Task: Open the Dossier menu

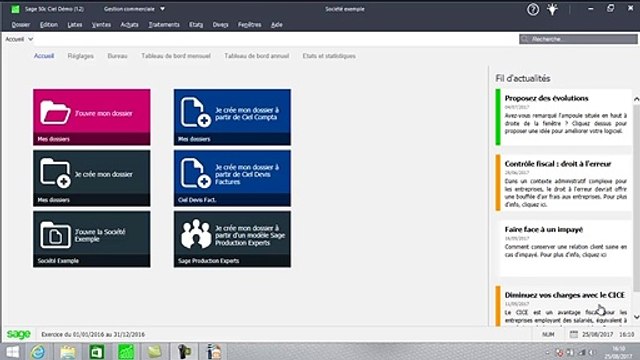Action: point(20,24)
